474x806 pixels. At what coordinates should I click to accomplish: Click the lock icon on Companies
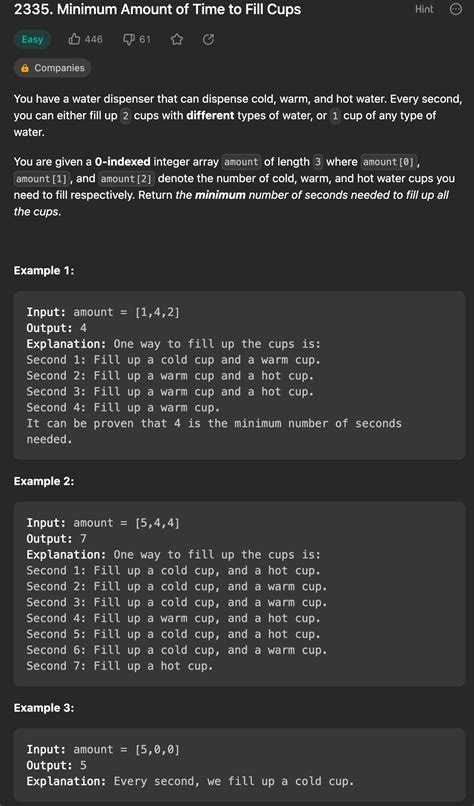24,68
